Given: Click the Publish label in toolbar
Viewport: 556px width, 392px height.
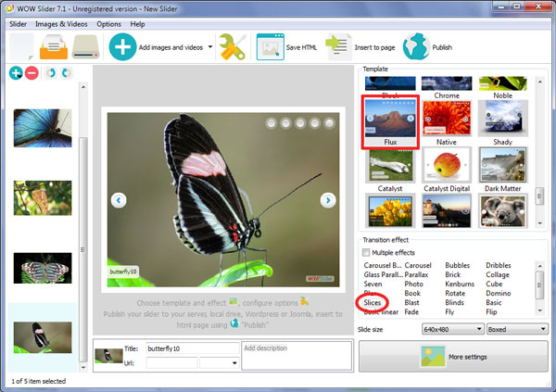Looking at the screenshot, I should coord(442,47).
